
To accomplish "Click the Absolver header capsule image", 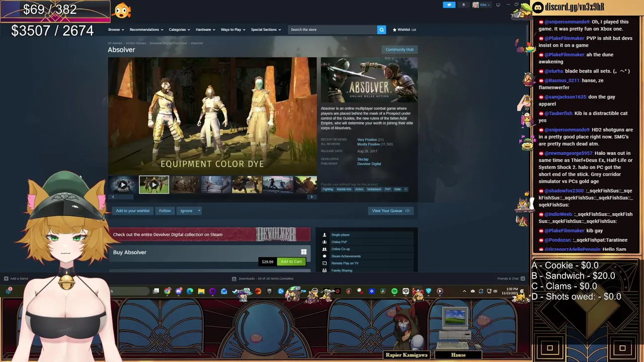I will (369, 80).
